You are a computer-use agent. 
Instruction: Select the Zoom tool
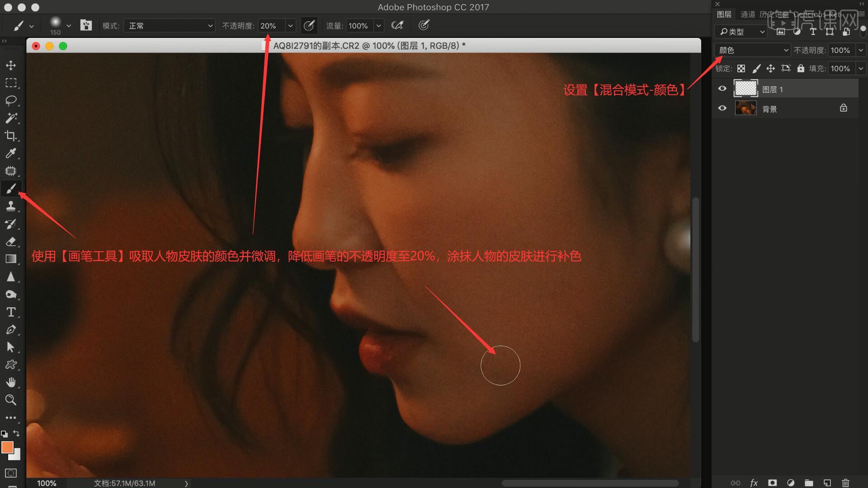pyautogui.click(x=11, y=400)
